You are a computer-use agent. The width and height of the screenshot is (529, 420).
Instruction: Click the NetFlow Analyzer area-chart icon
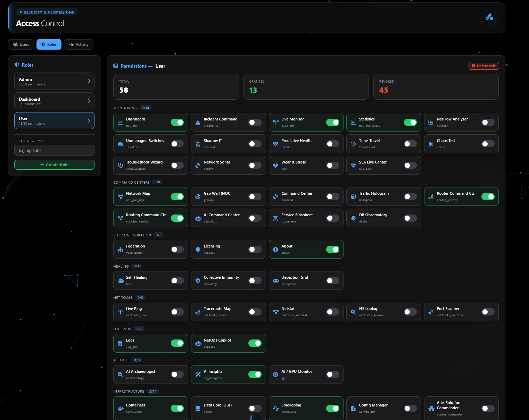431,123
